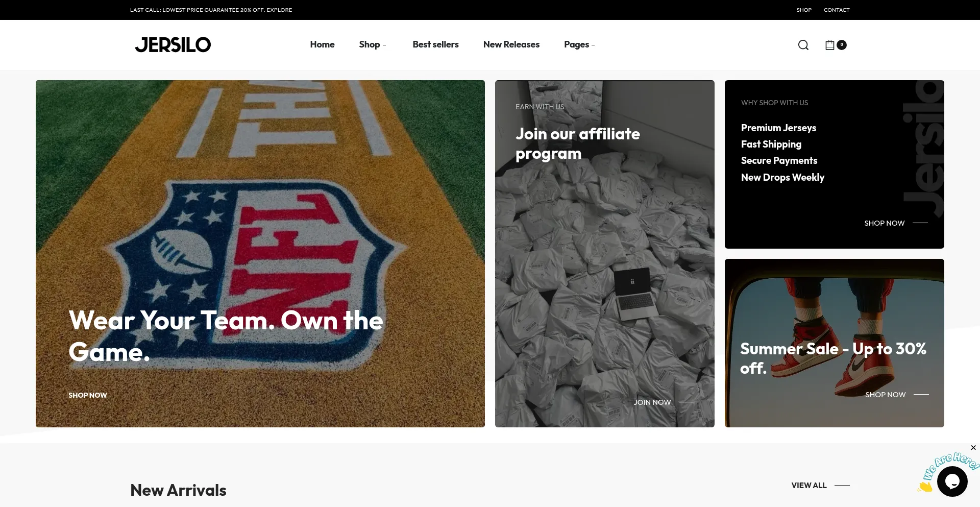Screen dimensions: 980x507
Task: Click 'EARN WITH US' label
Action: [540, 107]
